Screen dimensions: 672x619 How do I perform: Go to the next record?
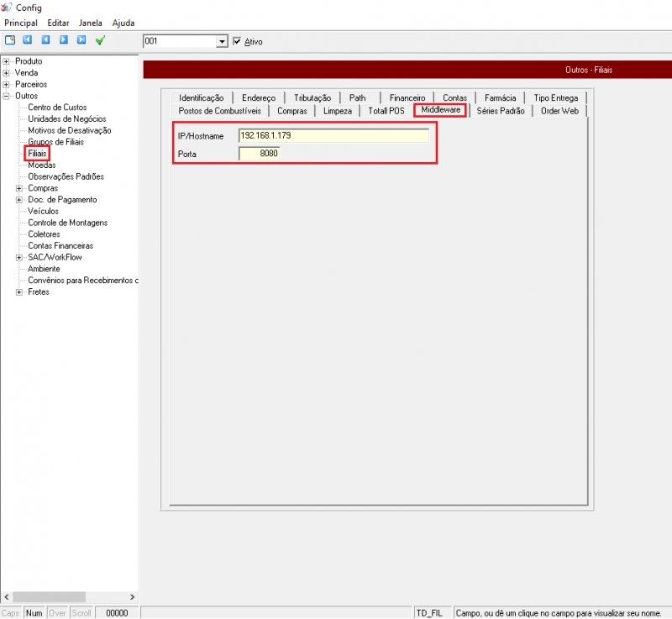pyautogui.click(x=63, y=39)
